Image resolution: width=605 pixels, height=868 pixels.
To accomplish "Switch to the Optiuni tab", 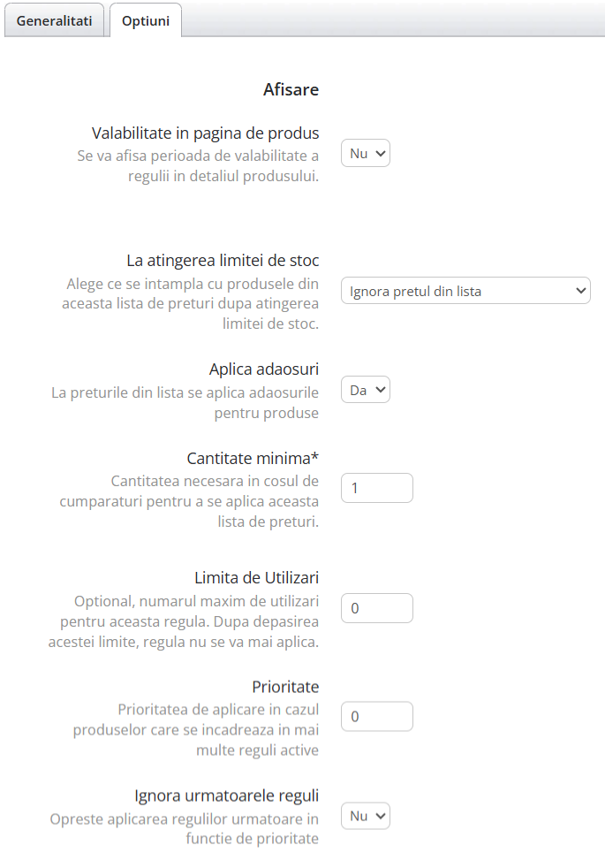I will [147, 19].
